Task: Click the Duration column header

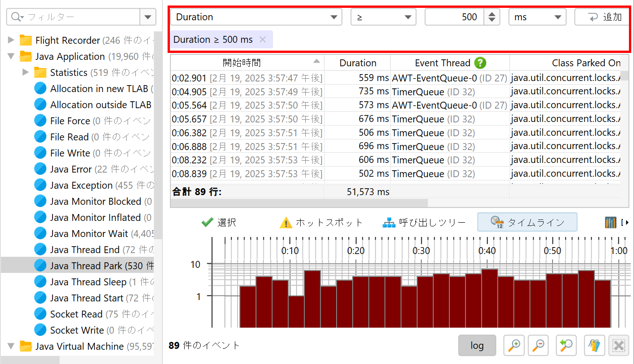Action: (x=357, y=63)
